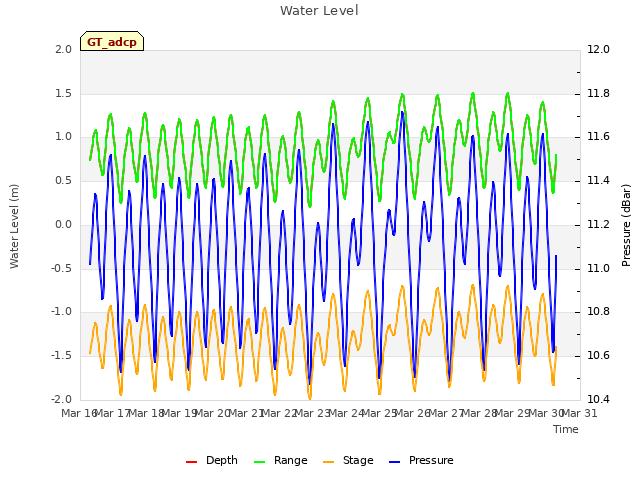The height and width of the screenshot is (480, 640).
Task: Click the Water Level (m) axis label
Action: point(15,226)
